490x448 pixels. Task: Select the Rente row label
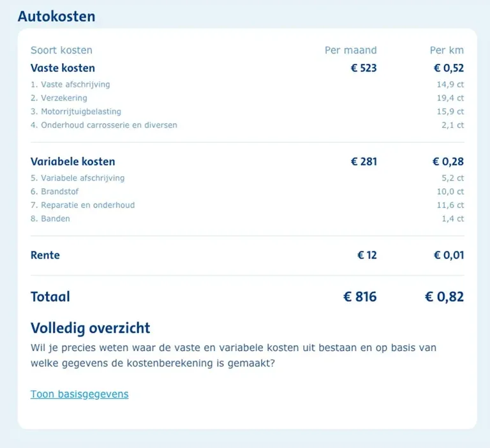point(45,255)
